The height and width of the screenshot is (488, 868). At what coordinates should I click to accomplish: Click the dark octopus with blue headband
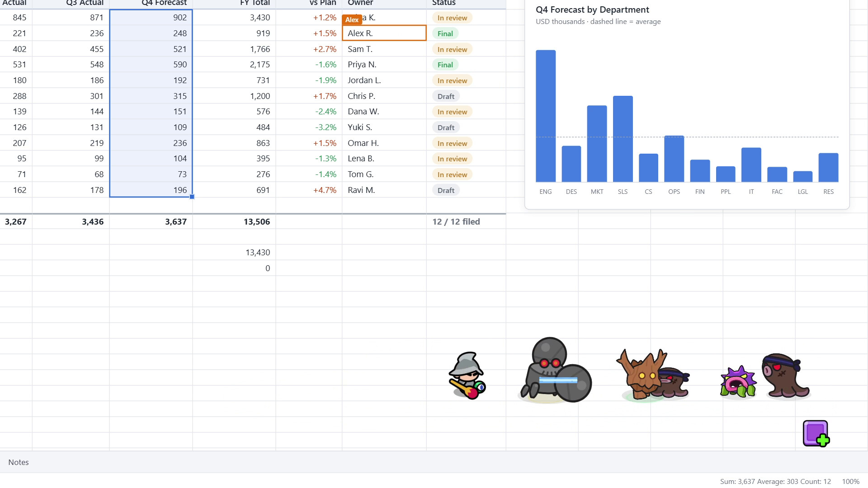coord(786,376)
